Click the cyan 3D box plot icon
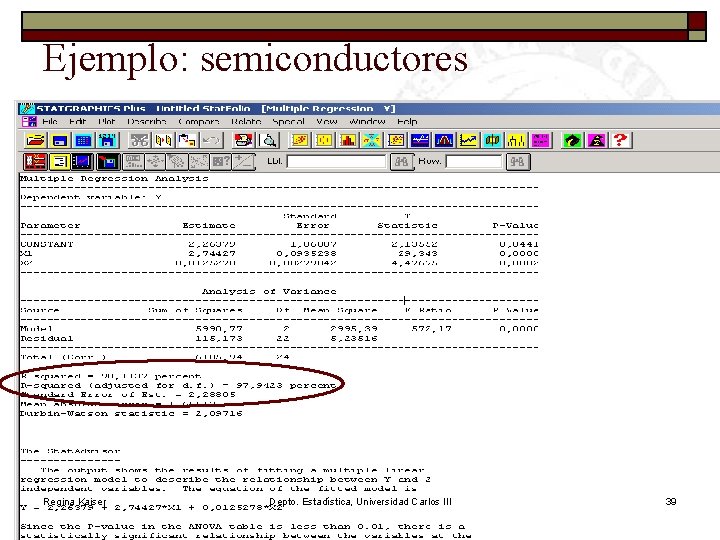Viewport: 720px width, 540px height. click(x=492, y=140)
